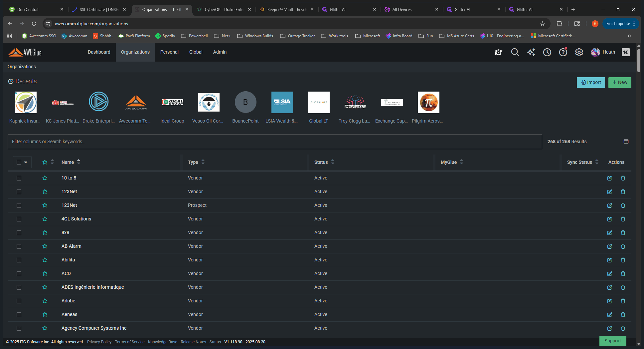Open the Release Notes footer link
Screen dimensions: 644x349
pos(193,342)
